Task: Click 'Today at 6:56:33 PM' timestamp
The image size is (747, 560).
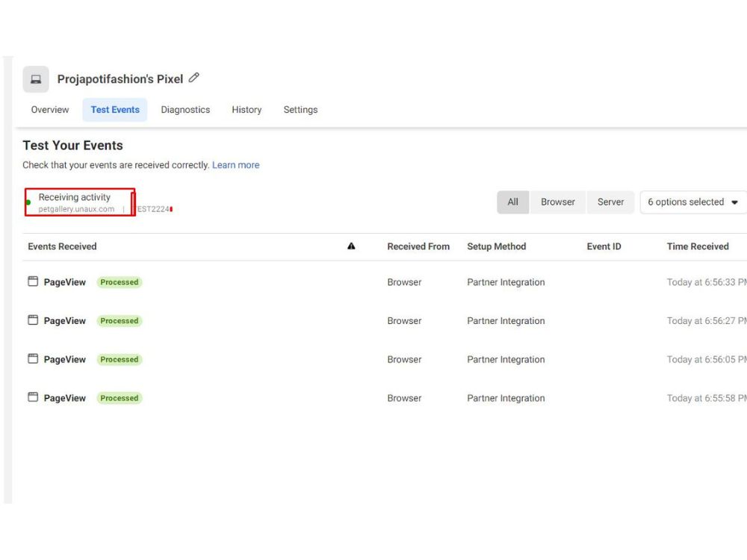Action: pyautogui.click(x=707, y=282)
